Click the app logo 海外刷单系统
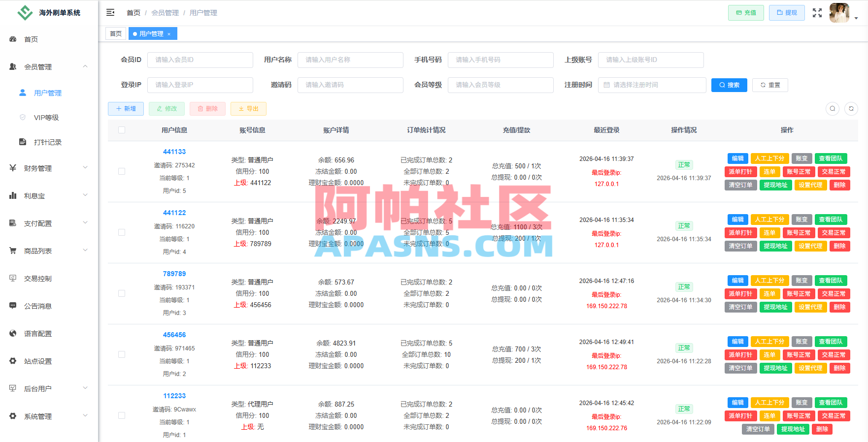868x442 pixels. (x=49, y=12)
